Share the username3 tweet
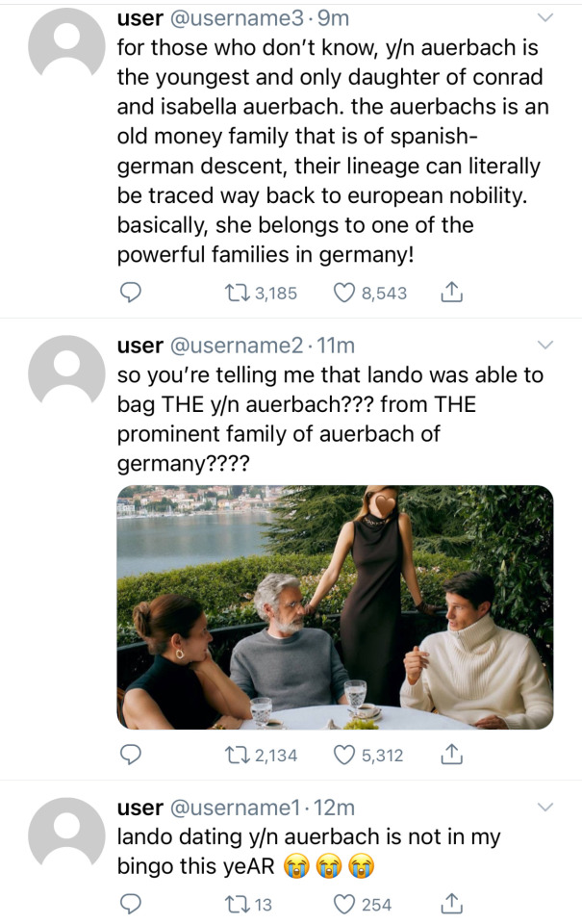The image size is (582, 924). pos(450,293)
